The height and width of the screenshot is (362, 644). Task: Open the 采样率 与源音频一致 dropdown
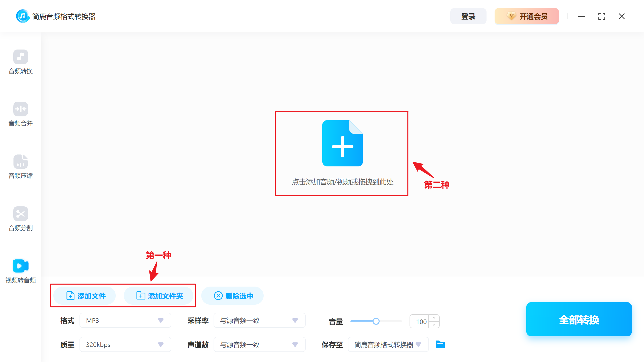click(295, 320)
